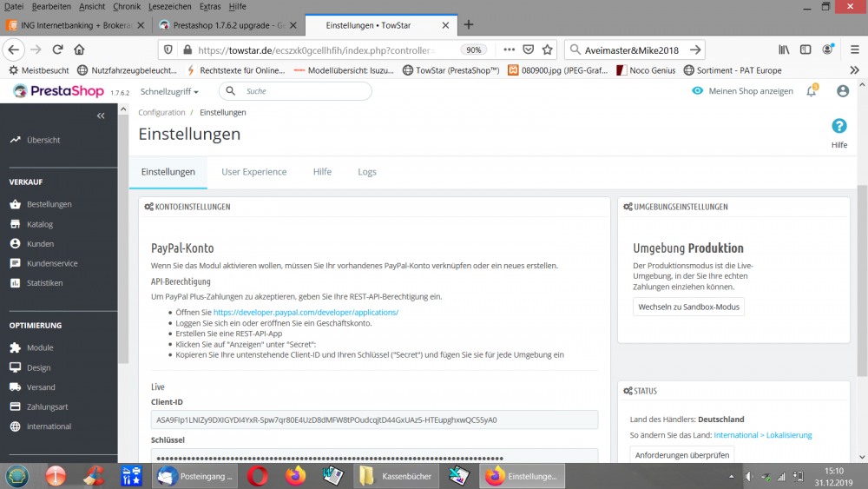The image size is (868, 489).
Task: Show Firefox sidebars icon
Action: 806,50
